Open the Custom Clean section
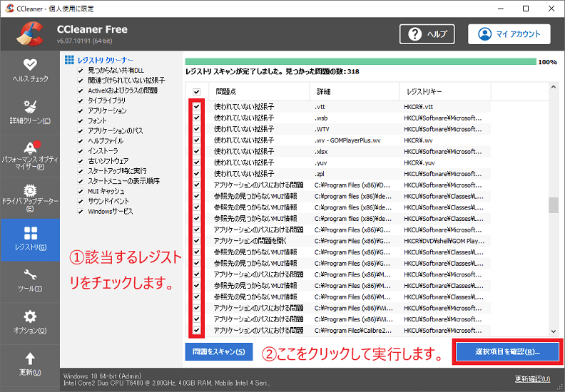565x392 pixels. 30,113
